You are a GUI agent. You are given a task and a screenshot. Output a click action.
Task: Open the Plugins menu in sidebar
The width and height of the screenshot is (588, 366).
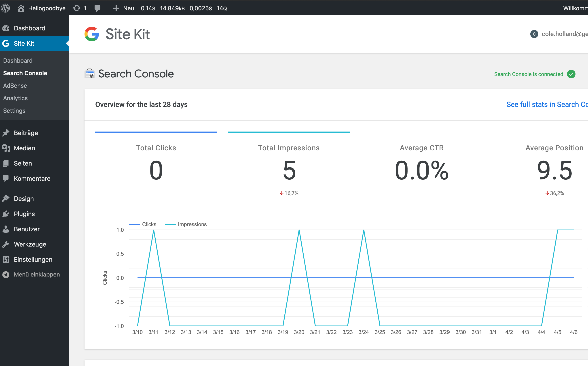[24, 214]
